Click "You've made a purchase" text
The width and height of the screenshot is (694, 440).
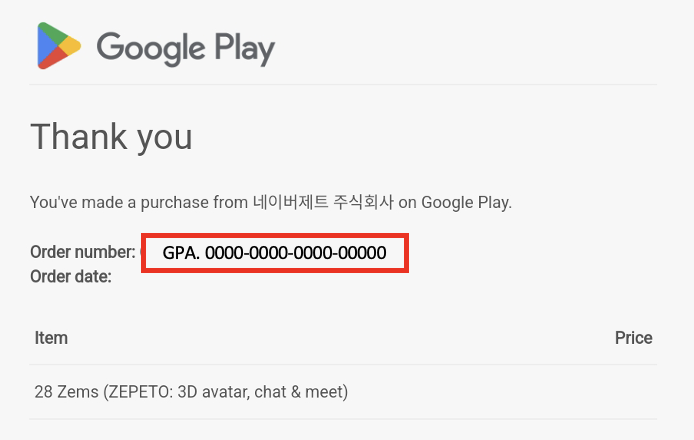click(x=119, y=202)
